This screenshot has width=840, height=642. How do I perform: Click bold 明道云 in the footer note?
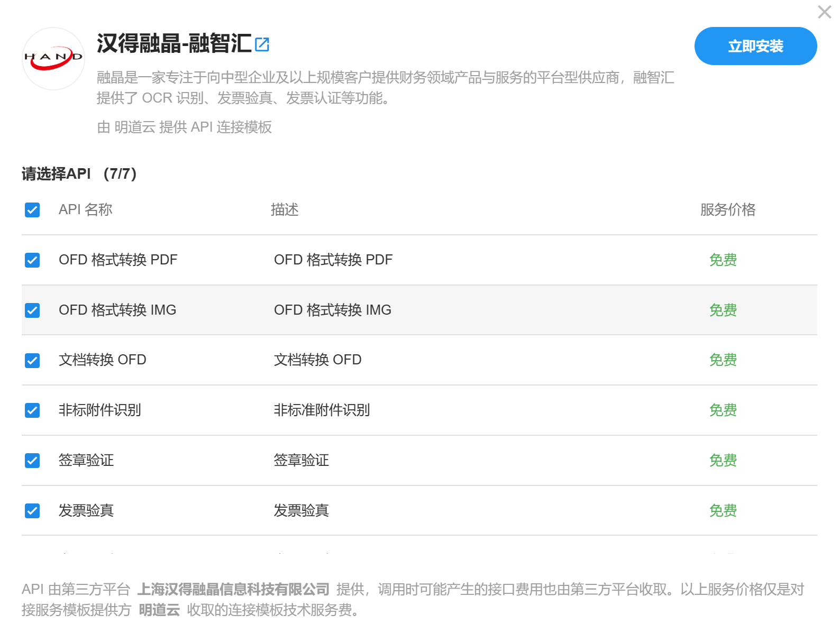point(159,610)
